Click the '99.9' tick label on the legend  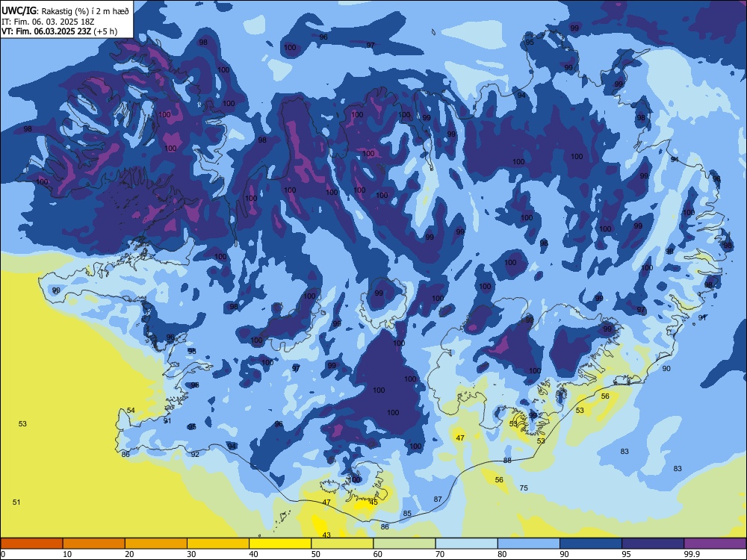point(692,554)
